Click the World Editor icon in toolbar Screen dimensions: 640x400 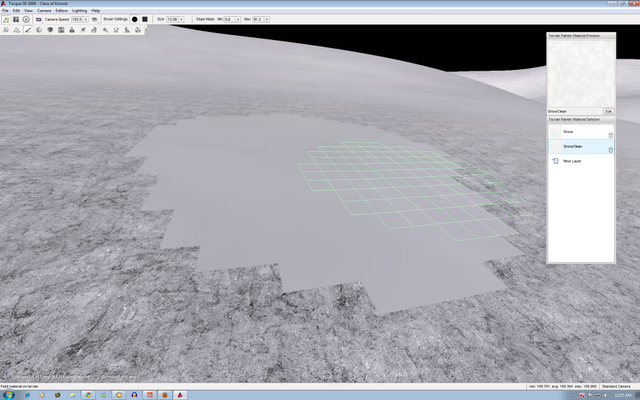tap(7, 19)
